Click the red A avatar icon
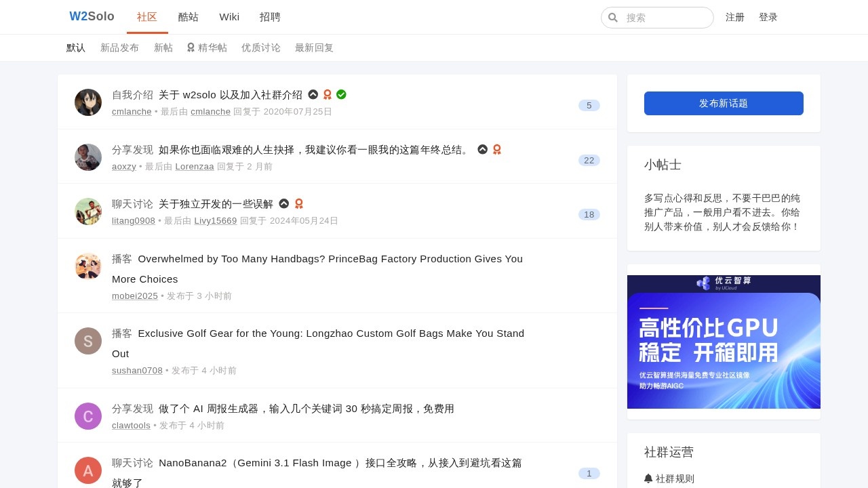868x488 pixels. coord(88,470)
